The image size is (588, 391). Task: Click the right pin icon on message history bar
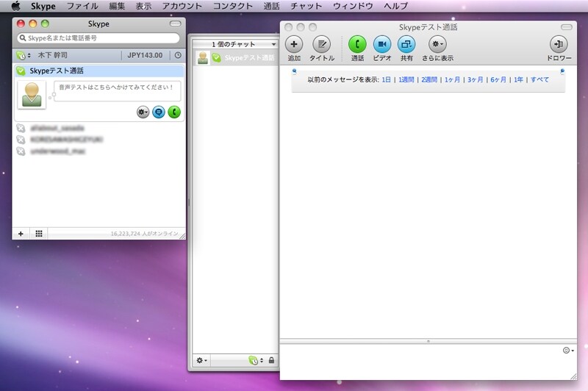pos(562,71)
